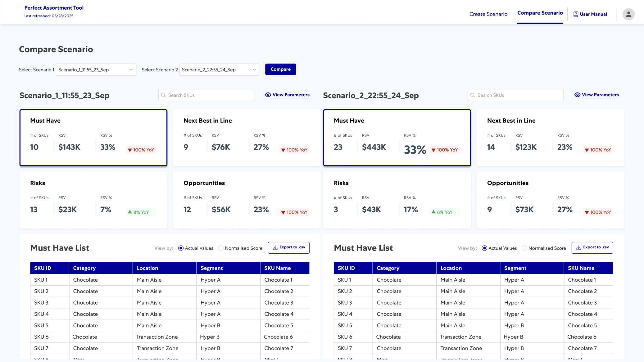Click the Perfect Assortment Tool title
Screen dimensions: 644x362
tap(54, 8)
